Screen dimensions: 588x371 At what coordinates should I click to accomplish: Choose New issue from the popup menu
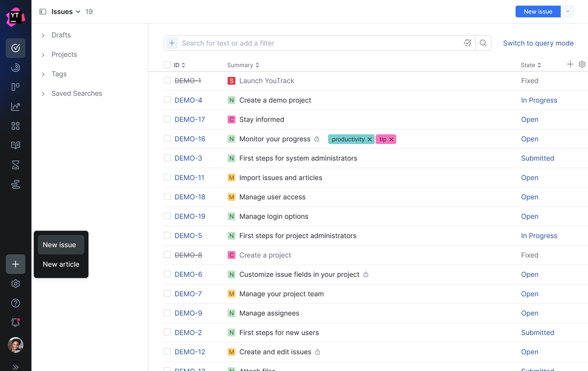point(59,245)
